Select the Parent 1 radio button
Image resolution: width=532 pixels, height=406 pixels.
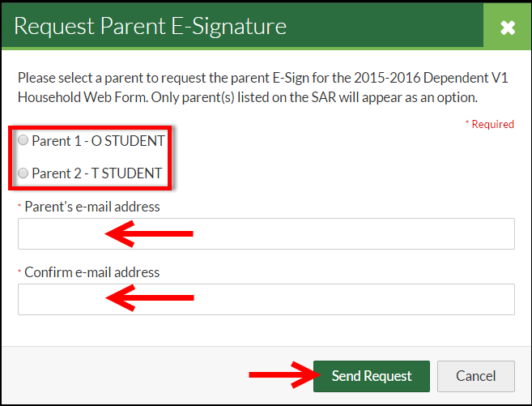point(23,141)
